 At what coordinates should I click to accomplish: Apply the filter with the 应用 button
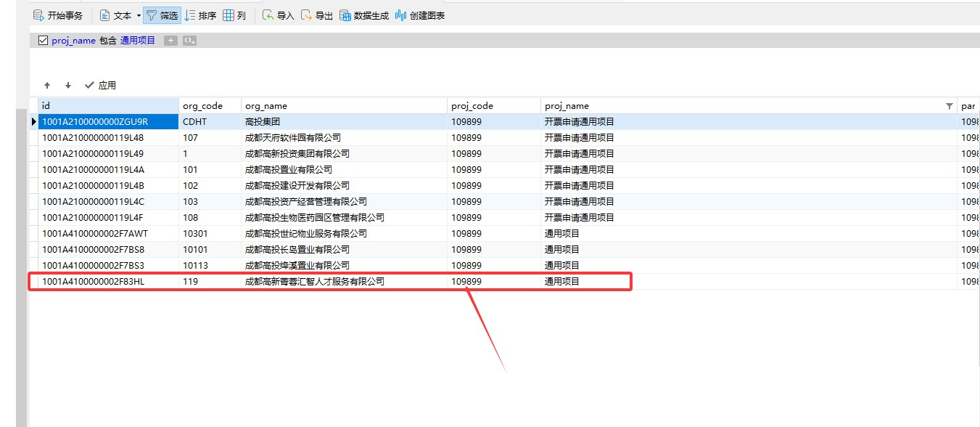click(x=100, y=86)
